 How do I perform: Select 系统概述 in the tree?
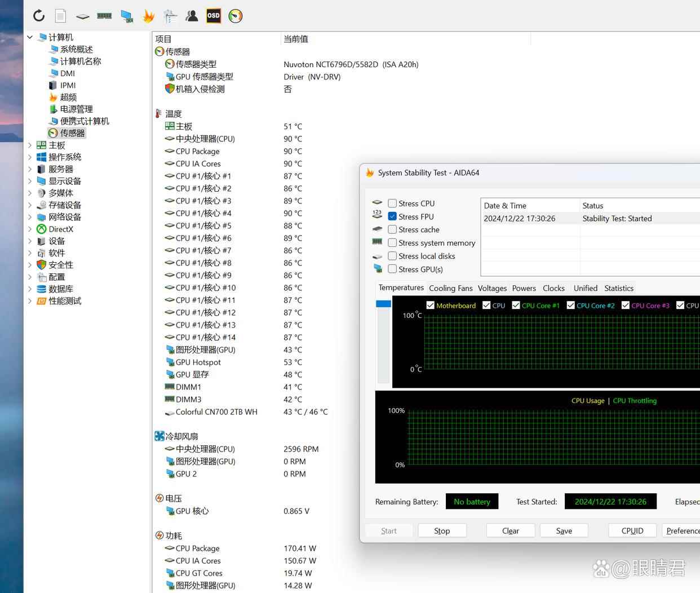(x=77, y=50)
